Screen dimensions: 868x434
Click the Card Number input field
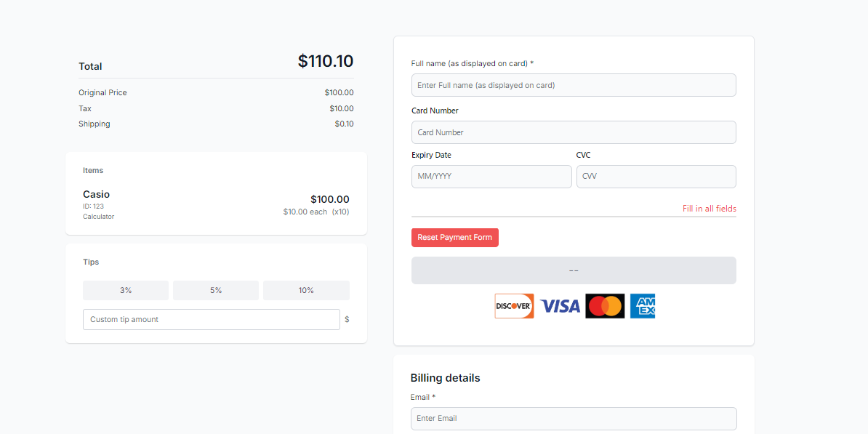coord(574,132)
